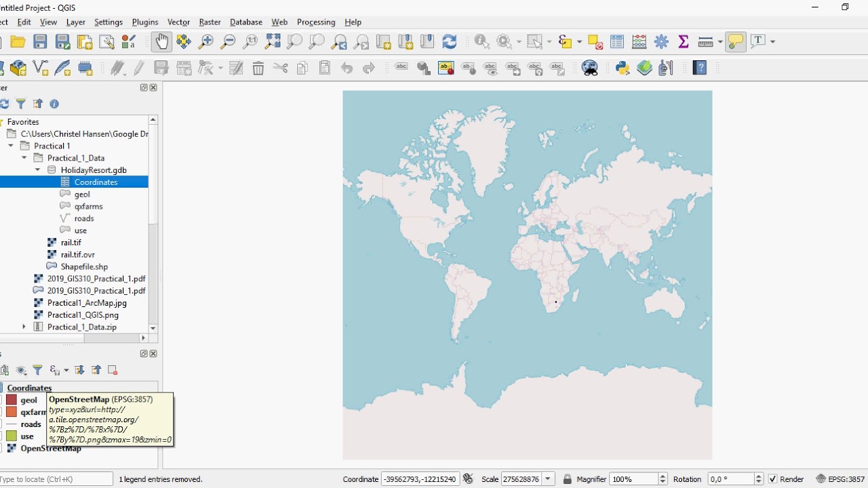Click the Pan Map to Selection icon
The height and width of the screenshot is (488, 868).
coord(184,42)
